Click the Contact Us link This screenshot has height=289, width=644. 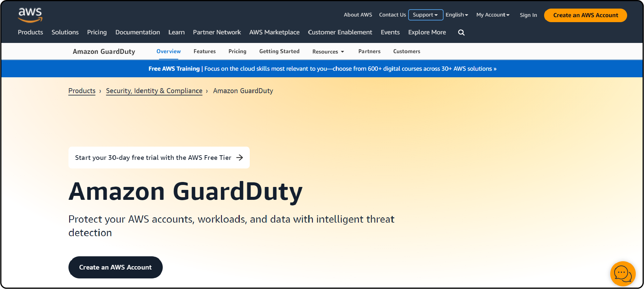tap(393, 15)
